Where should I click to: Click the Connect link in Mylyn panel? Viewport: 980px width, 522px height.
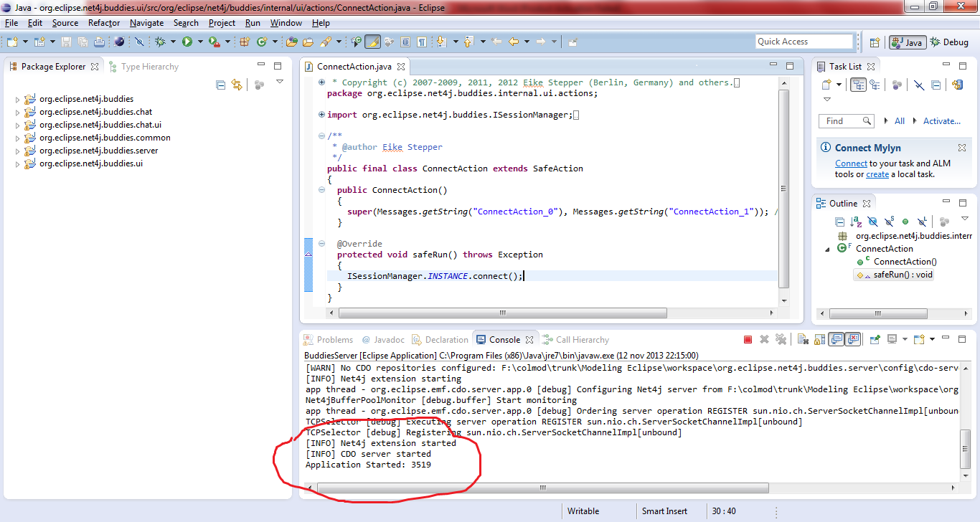pos(851,163)
